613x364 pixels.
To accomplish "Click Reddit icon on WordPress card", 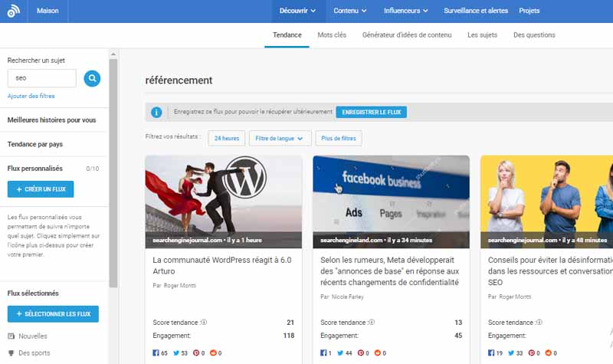I will pyautogui.click(x=213, y=353).
